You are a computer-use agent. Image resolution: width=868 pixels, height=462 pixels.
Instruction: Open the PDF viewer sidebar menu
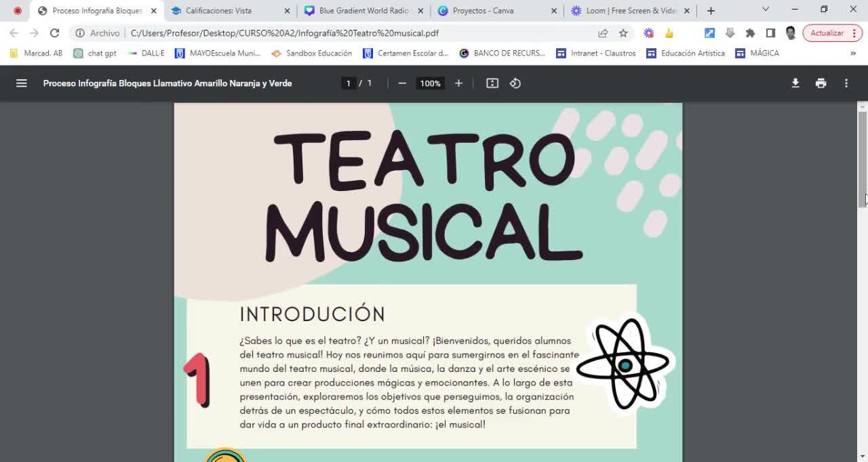(21, 83)
